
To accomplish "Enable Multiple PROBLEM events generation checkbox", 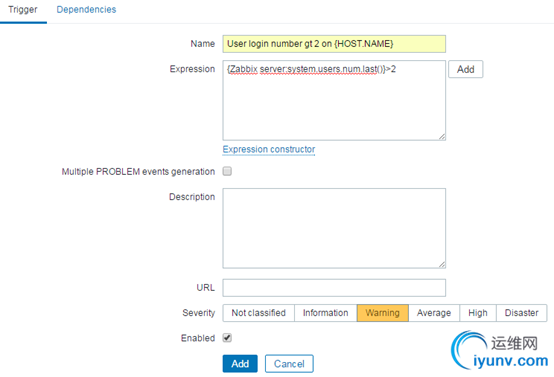I will [227, 171].
